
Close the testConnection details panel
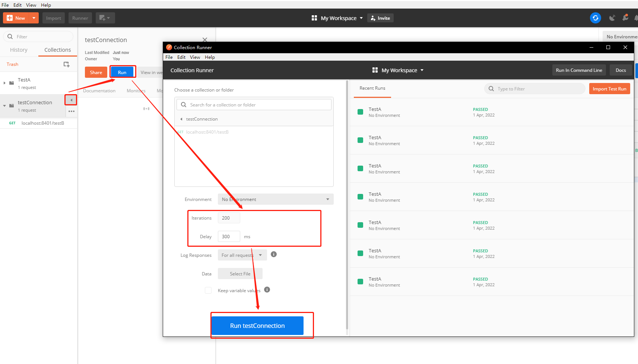[204, 39]
